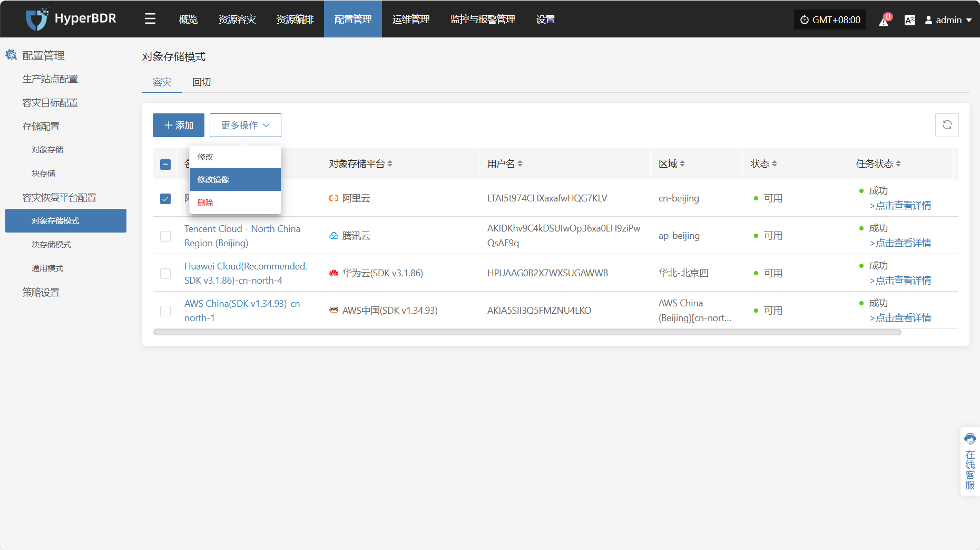Select 修改镜像 from the dropdown menu

coord(235,179)
